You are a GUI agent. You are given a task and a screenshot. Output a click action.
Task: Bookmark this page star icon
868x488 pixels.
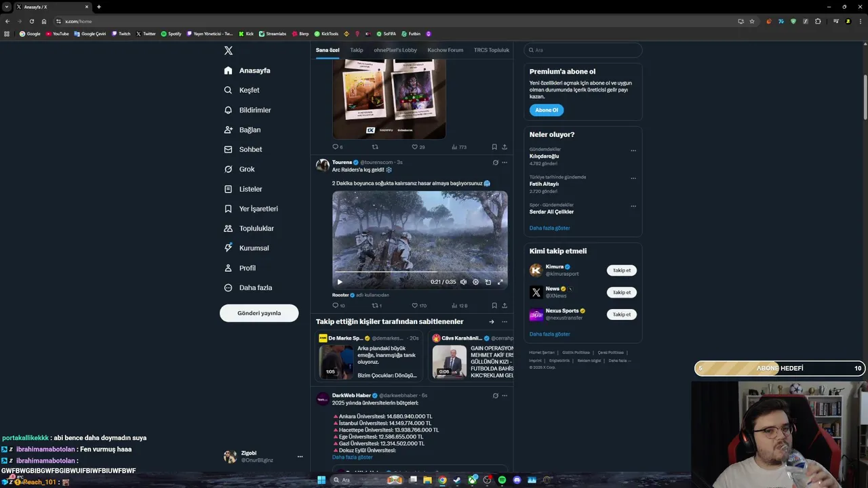point(752,21)
